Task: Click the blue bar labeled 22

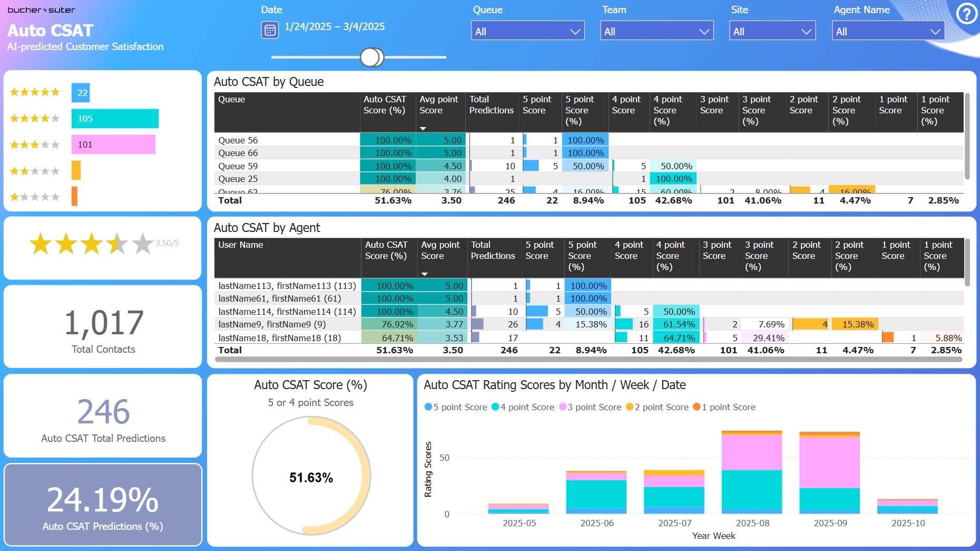Action: [x=81, y=93]
